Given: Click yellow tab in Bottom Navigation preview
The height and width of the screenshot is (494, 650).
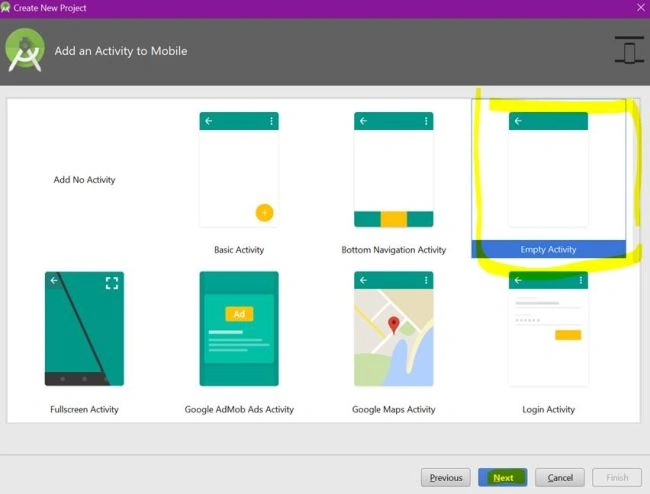Looking at the screenshot, I should [x=393, y=219].
